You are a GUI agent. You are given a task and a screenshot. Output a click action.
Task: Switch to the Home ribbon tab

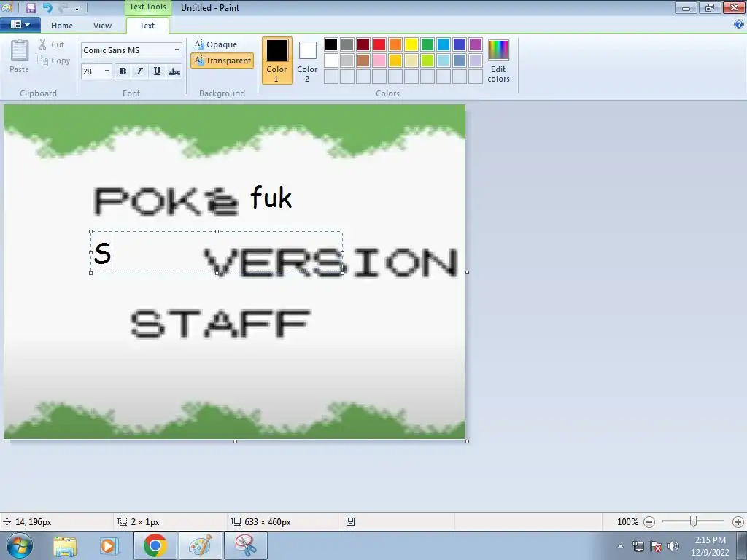(x=62, y=26)
